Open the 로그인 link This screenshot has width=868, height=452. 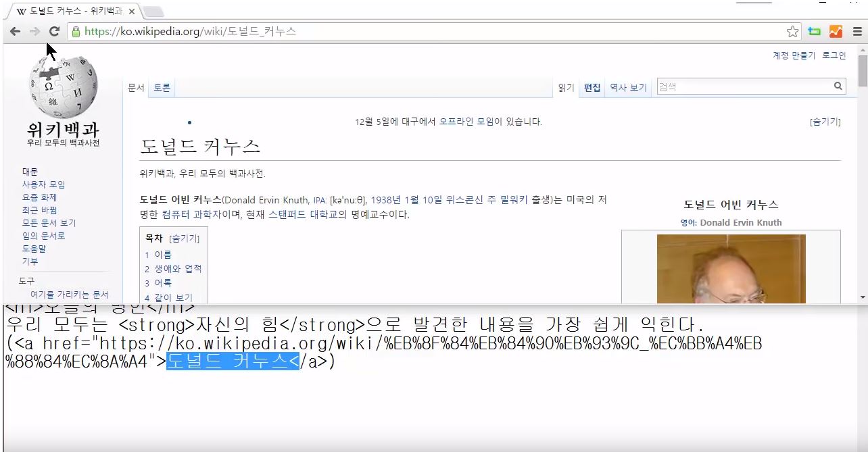pos(834,55)
